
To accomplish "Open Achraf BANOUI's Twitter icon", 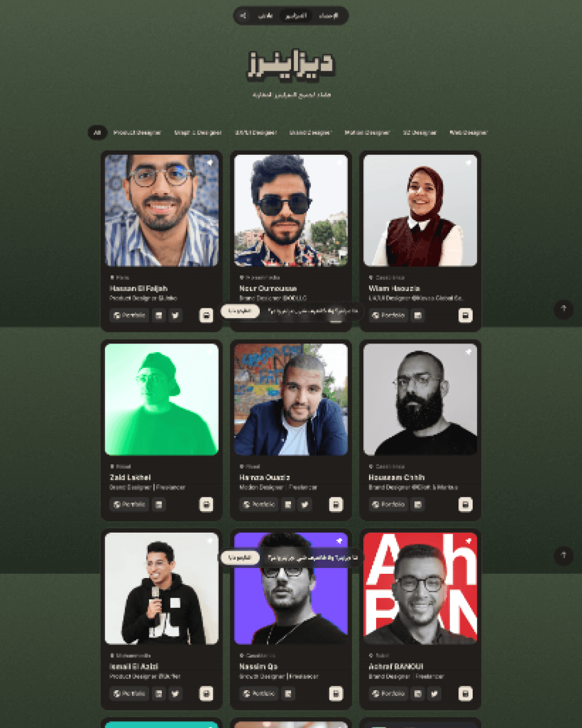I will coord(434,693).
